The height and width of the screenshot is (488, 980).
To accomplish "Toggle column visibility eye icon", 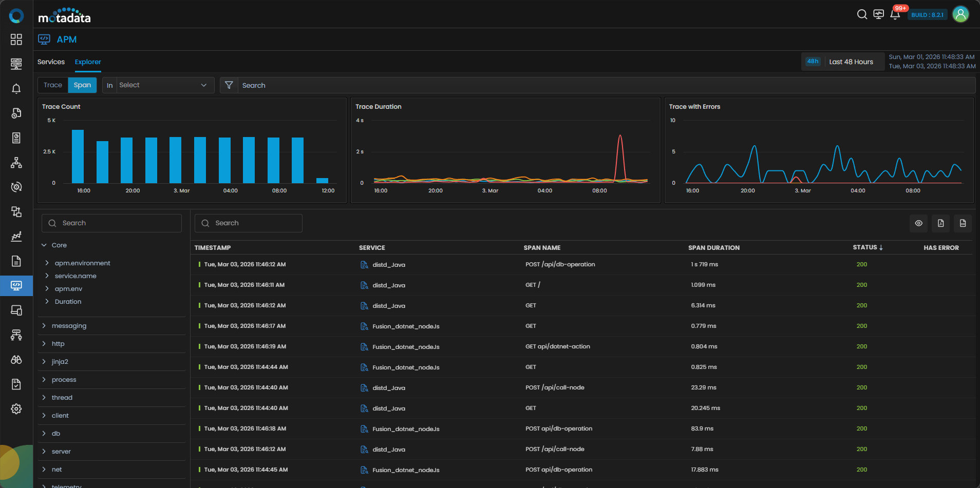I will tap(918, 223).
